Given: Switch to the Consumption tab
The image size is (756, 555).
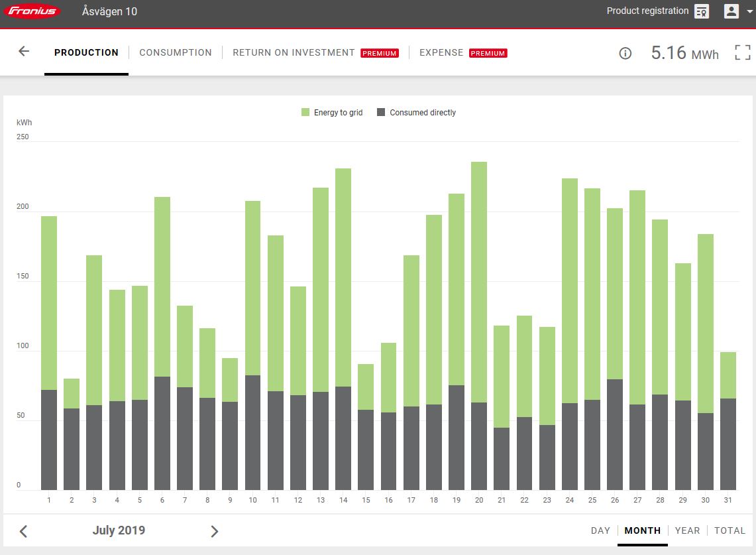Looking at the screenshot, I should [x=176, y=52].
